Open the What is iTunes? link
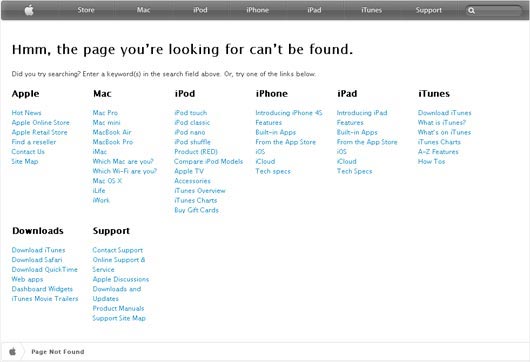The height and width of the screenshot is (362, 530). pyautogui.click(x=442, y=123)
